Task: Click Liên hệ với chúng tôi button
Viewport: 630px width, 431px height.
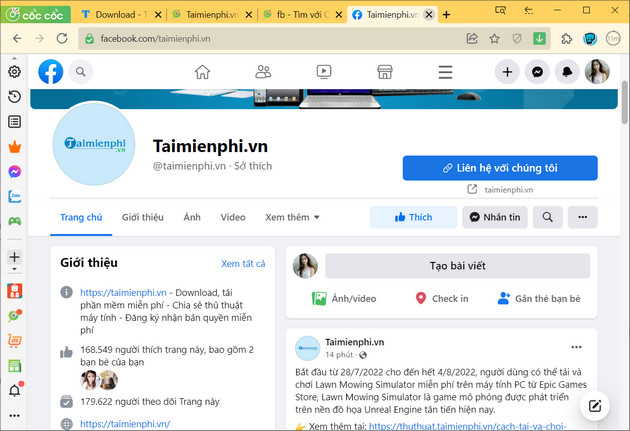Action: (500, 168)
